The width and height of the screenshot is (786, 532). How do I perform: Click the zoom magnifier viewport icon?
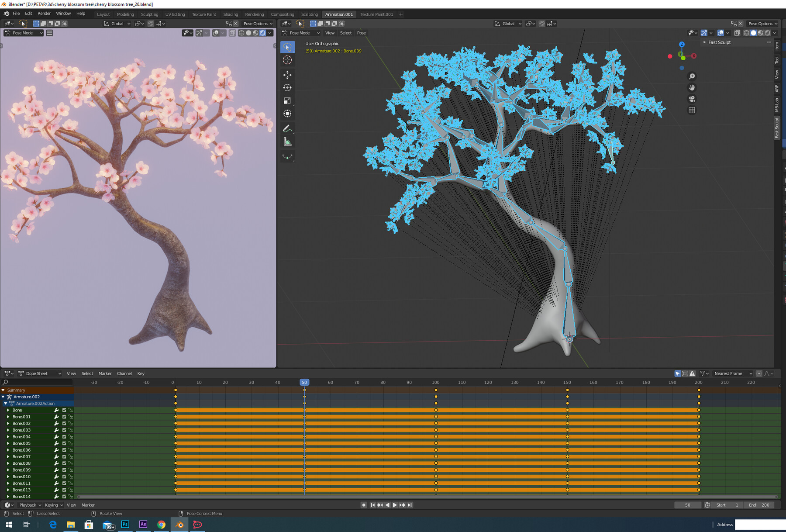692,76
